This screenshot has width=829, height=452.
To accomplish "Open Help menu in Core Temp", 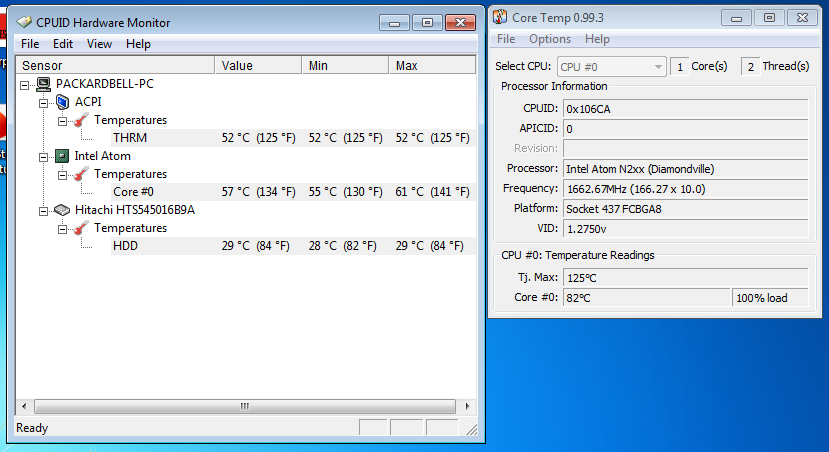I will 597,39.
